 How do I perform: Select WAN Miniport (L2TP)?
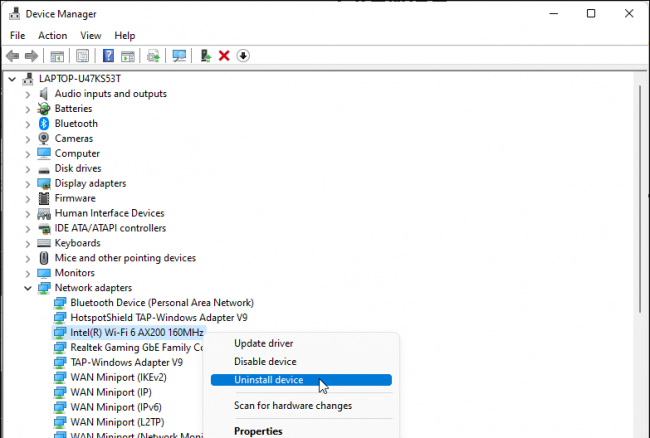click(x=117, y=422)
